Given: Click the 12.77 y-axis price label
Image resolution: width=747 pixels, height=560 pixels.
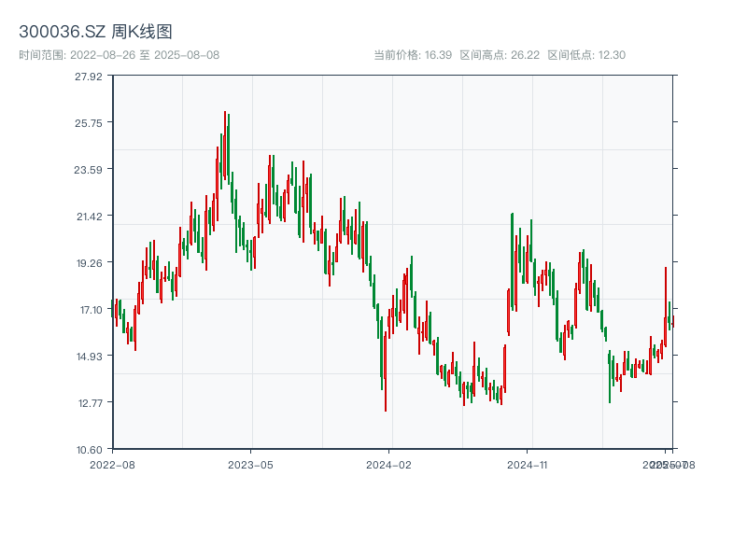Looking at the screenshot, I should tap(89, 402).
